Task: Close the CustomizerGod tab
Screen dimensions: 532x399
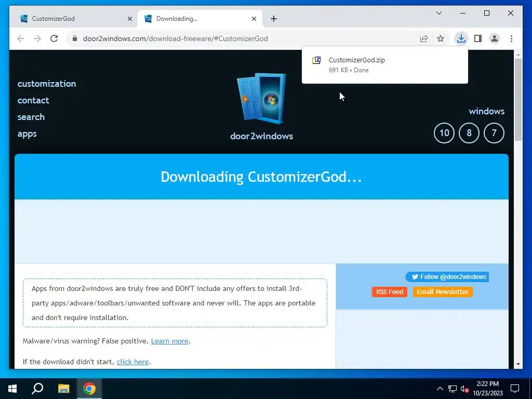Action: pos(129,19)
